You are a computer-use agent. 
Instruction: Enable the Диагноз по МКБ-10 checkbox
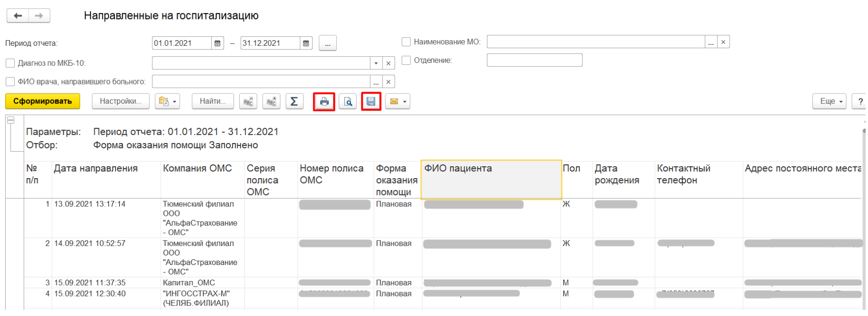pos(10,63)
